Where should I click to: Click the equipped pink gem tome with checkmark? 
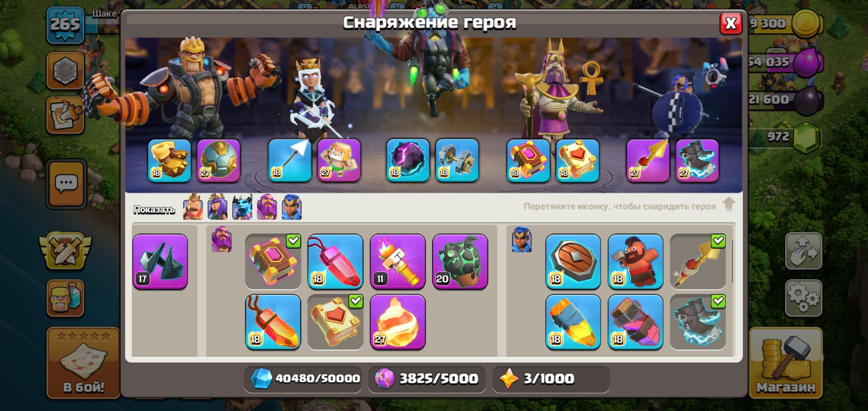pyautogui.click(x=273, y=262)
